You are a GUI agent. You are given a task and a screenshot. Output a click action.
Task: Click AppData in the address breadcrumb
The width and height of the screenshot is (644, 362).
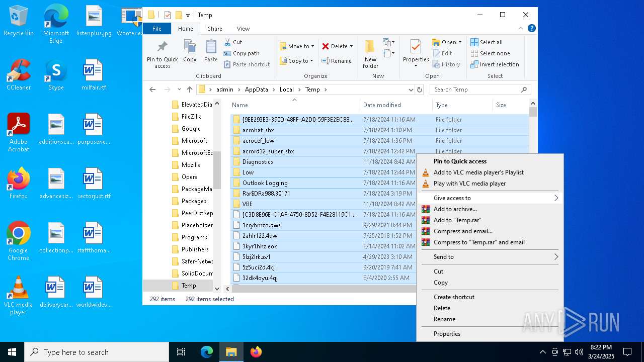click(x=256, y=89)
